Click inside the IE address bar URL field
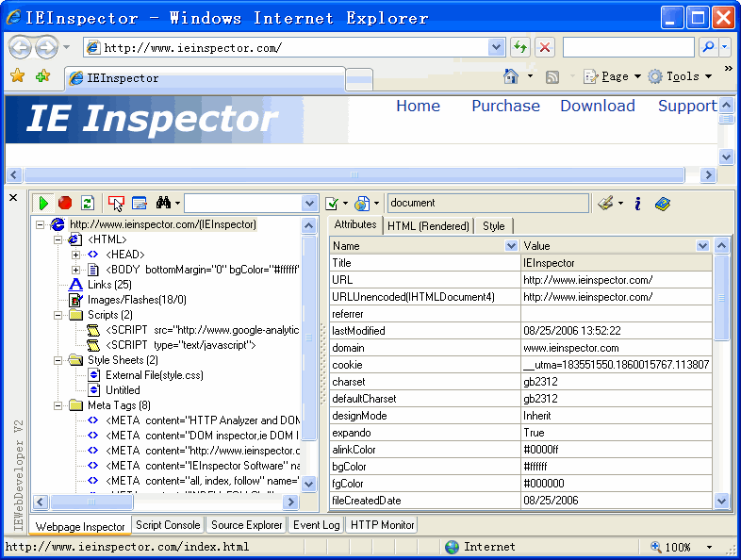This screenshot has height=560, width=741. coord(292,47)
